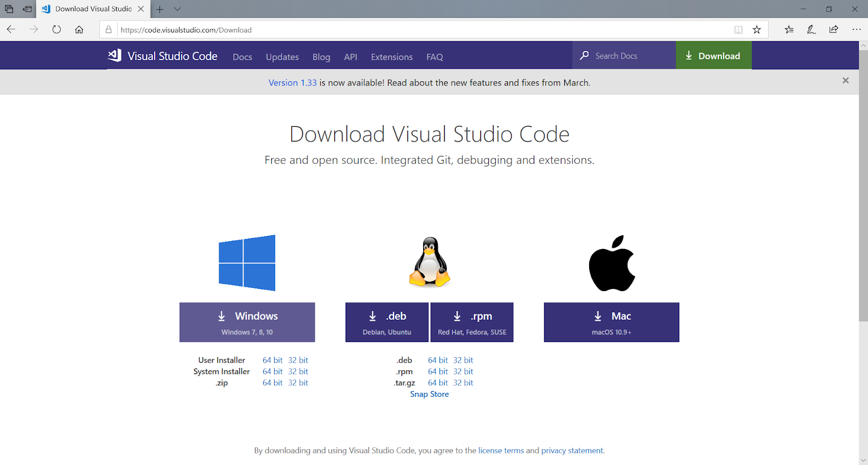Open the privacy statement link
The width and height of the screenshot is (868, 465).
pos(572,450)
